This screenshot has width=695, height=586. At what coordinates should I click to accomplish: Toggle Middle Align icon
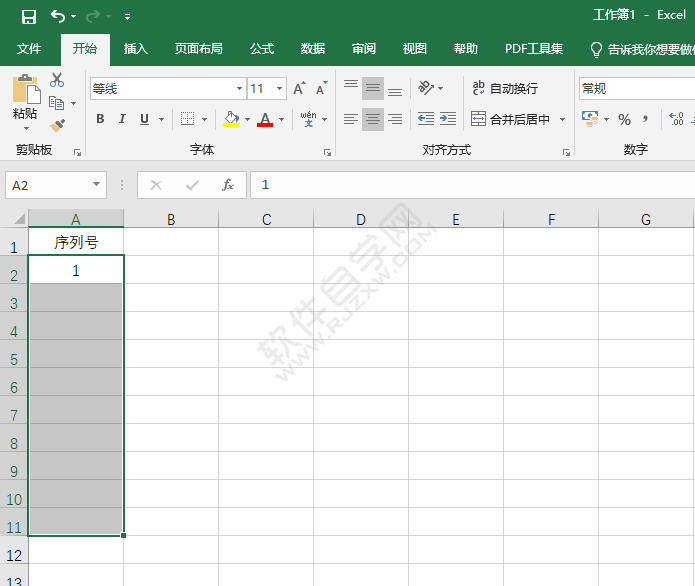click(x=373, y=88)
